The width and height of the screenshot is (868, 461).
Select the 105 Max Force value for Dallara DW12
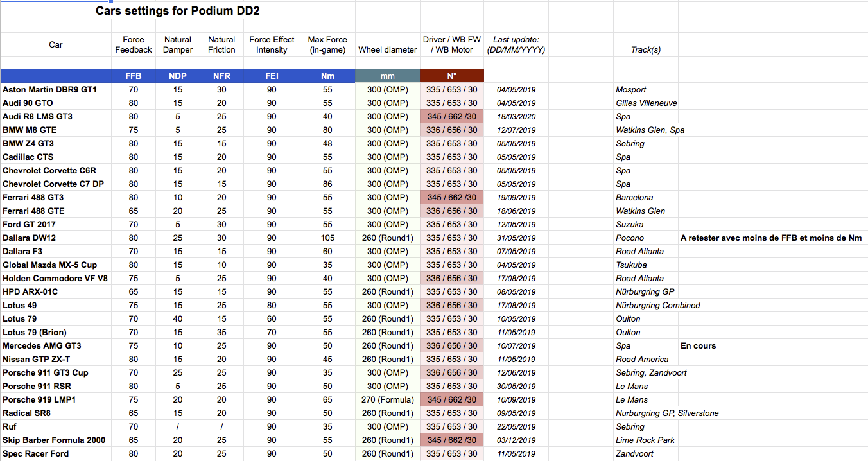click(327, 238)
